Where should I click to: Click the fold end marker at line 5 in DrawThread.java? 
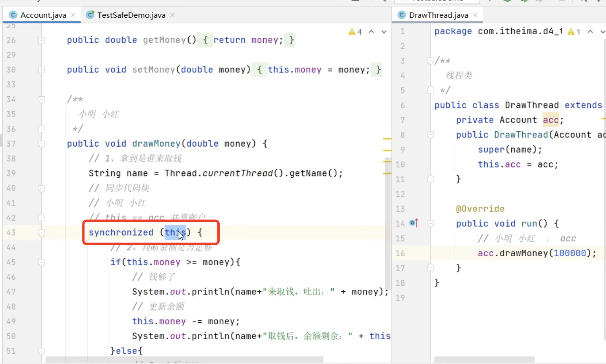coord(431,90)
